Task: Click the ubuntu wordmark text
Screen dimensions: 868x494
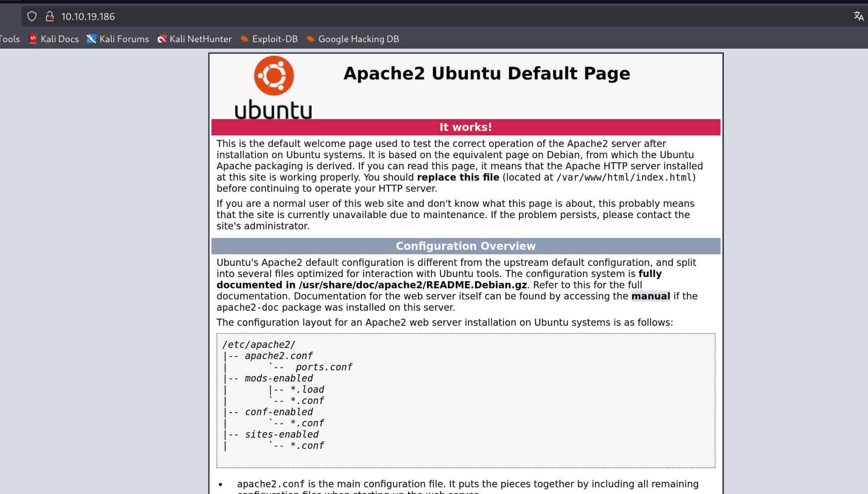Action: coord(273,110)
